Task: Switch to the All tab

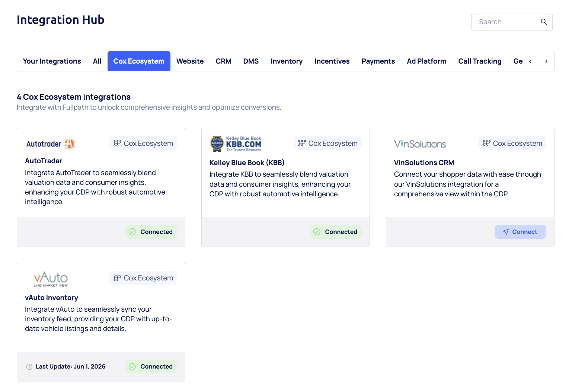Action: click(97, 61)
